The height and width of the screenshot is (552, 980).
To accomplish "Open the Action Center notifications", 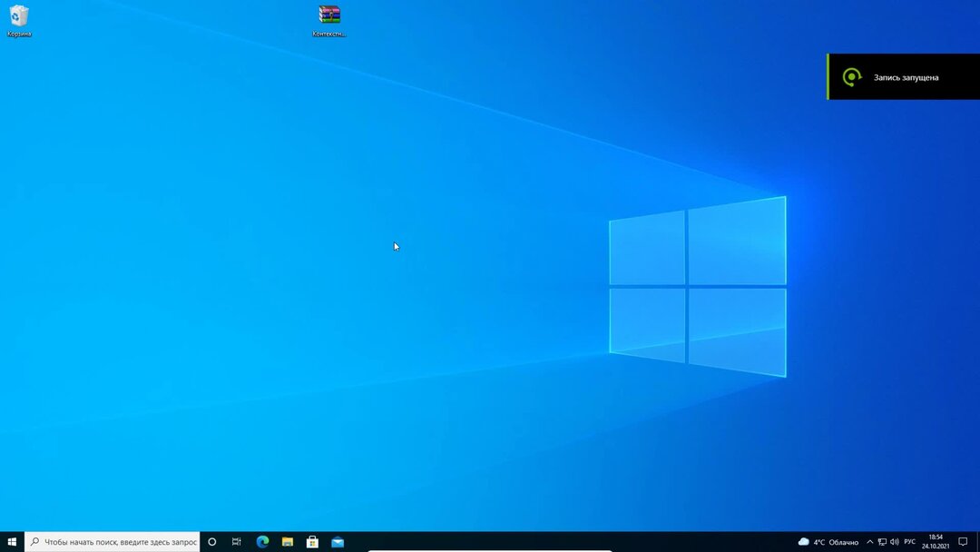I will click(965, 542).
